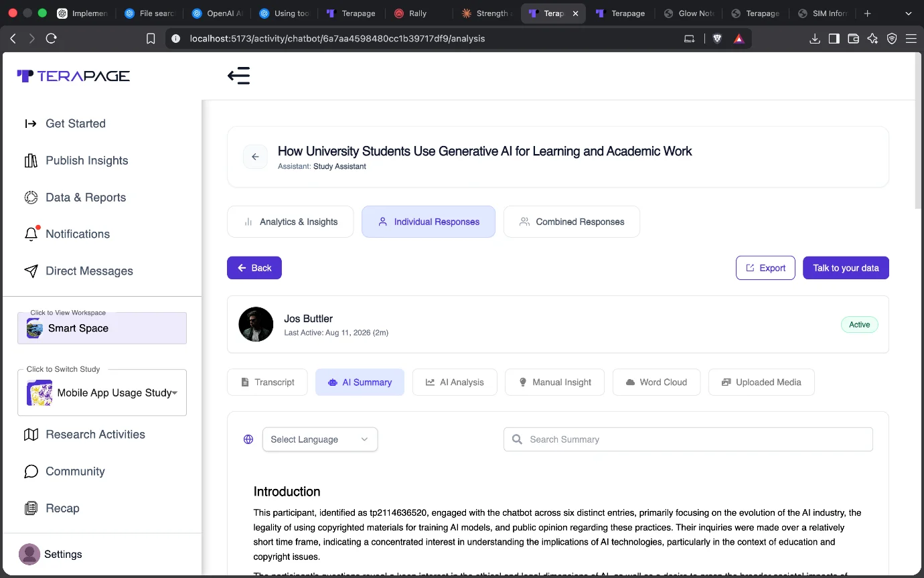Click the address bar URL
The width and height of the screenshot is (924, 578).
(x=337, y=39)
